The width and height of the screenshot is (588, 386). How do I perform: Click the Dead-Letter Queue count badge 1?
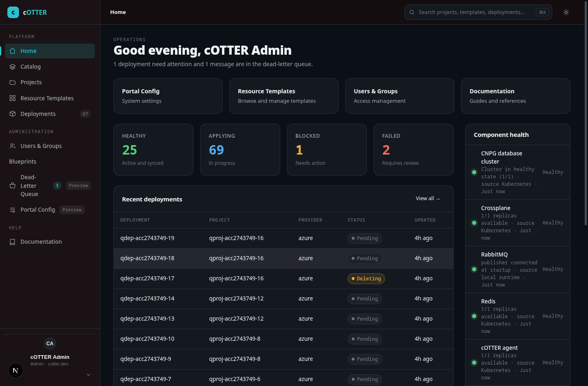(57, 185)
